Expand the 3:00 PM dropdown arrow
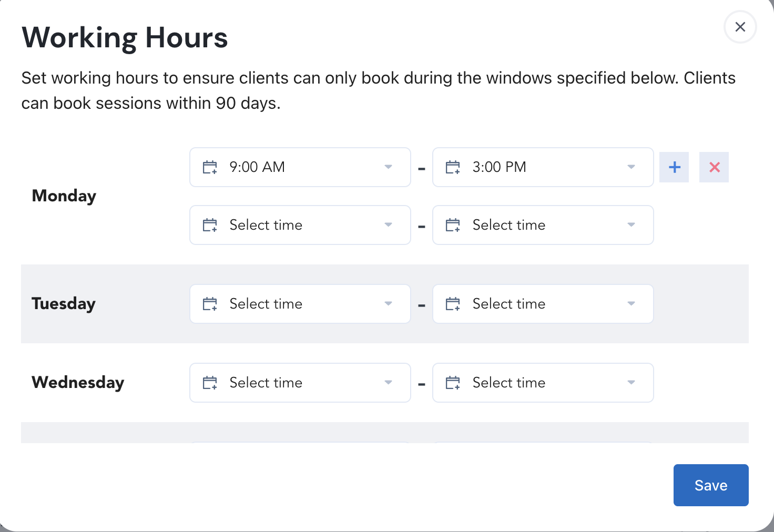This screenshot has height=532, width=774. [631, 167]
